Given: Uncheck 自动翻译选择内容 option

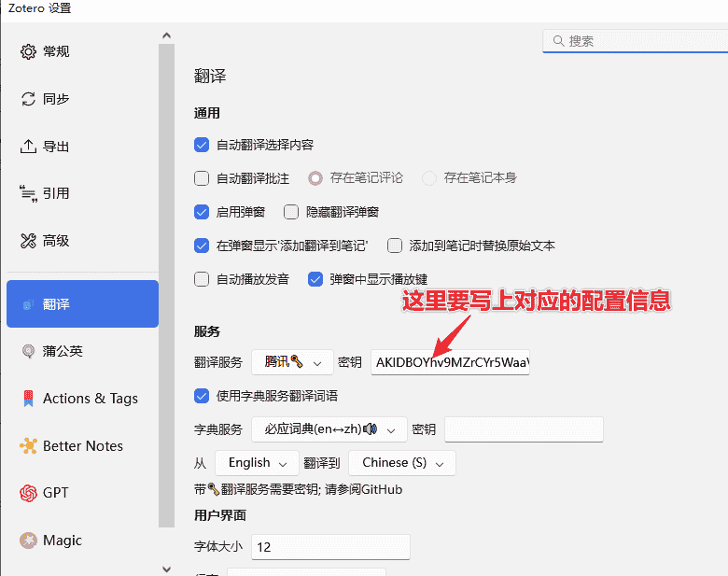Looking at the screenshot, I should coord(202,145).
